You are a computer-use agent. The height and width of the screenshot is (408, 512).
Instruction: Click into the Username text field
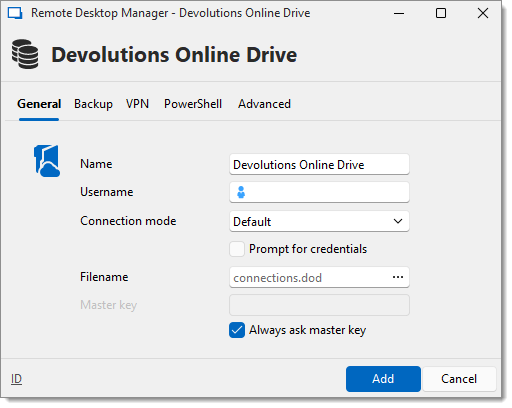(319, 192)
